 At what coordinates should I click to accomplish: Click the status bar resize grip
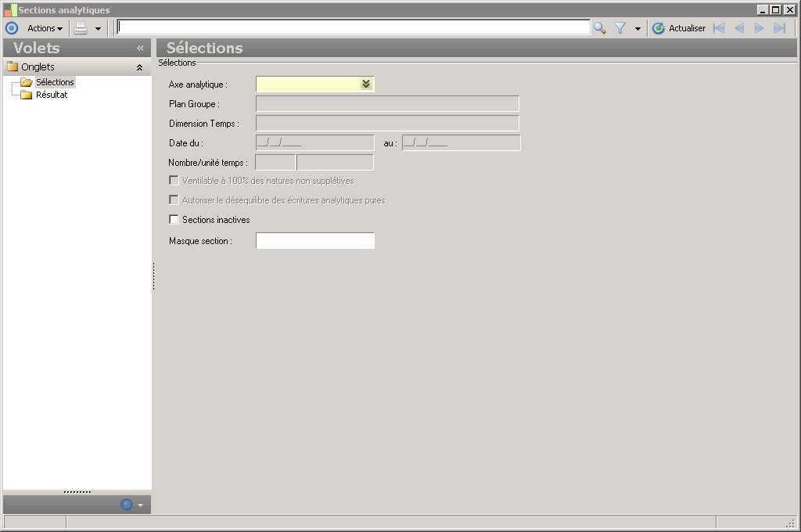coord(791,523)
